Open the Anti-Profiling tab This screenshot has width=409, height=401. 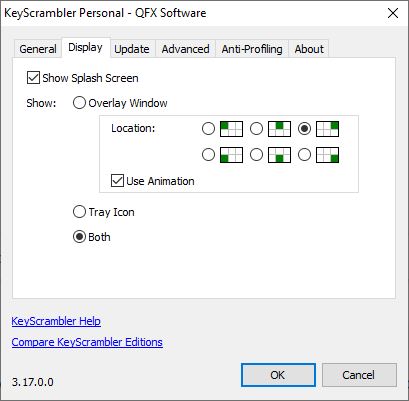point(252,49)
